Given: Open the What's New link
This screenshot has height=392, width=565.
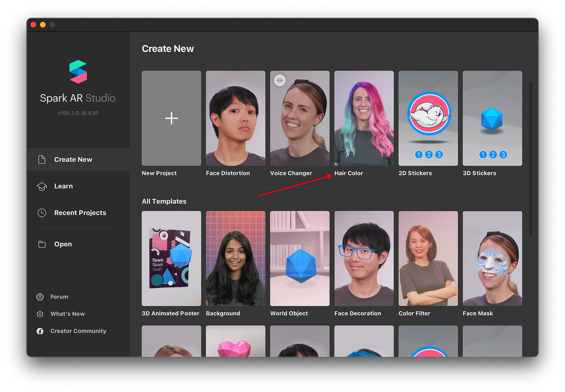Looking at the screenshot, I should (68, 314).
